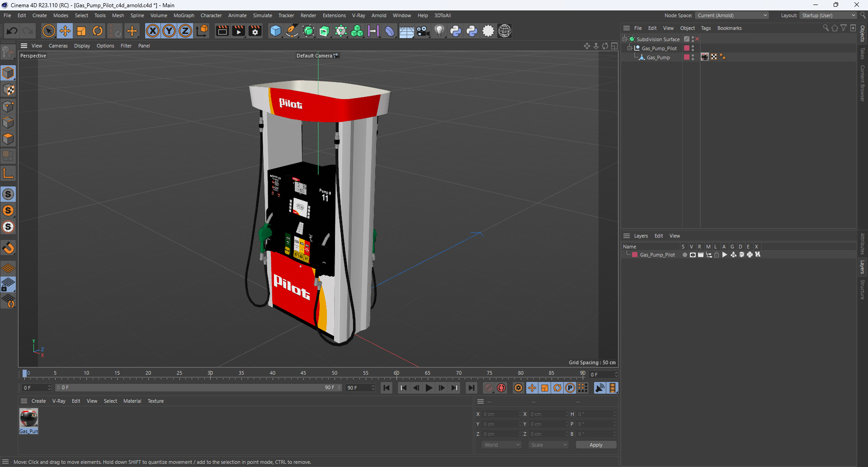Toggle X axis lock
Image resolution: width=868 pixels, height=467 pixels.
[153, 31]
